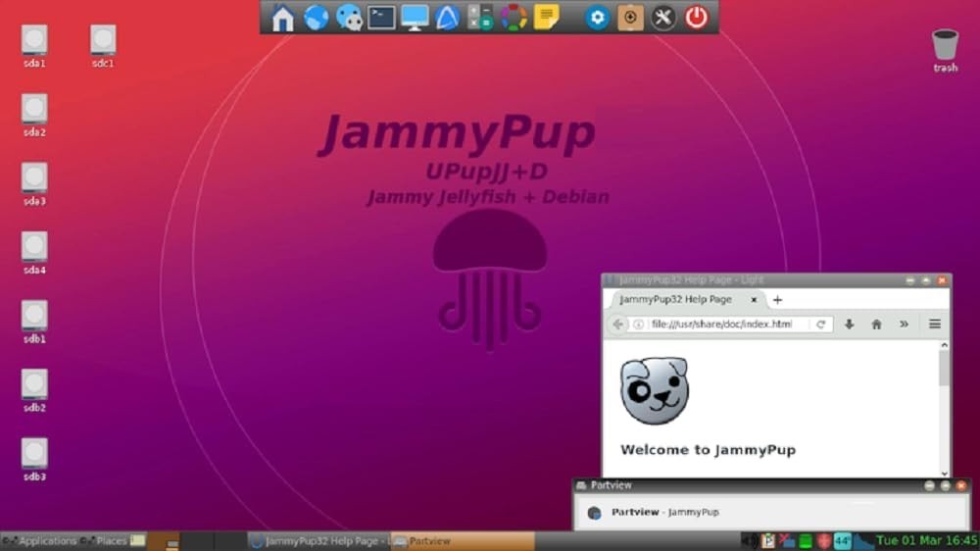The image size is (980, 551).
Task: Click the red power shutdown icon
Action: click(696, 18)
